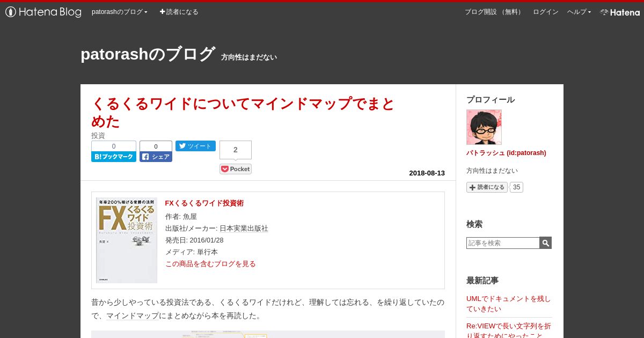This screenshot has width=644, height=338.
Task: Expand the ヘルプ dropdown menu
Action: point(579,12)
